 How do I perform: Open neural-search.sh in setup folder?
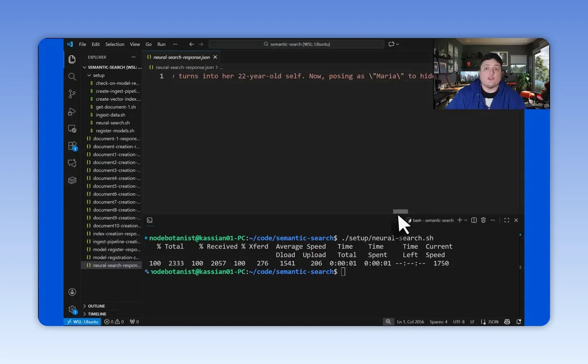[112, 123]
